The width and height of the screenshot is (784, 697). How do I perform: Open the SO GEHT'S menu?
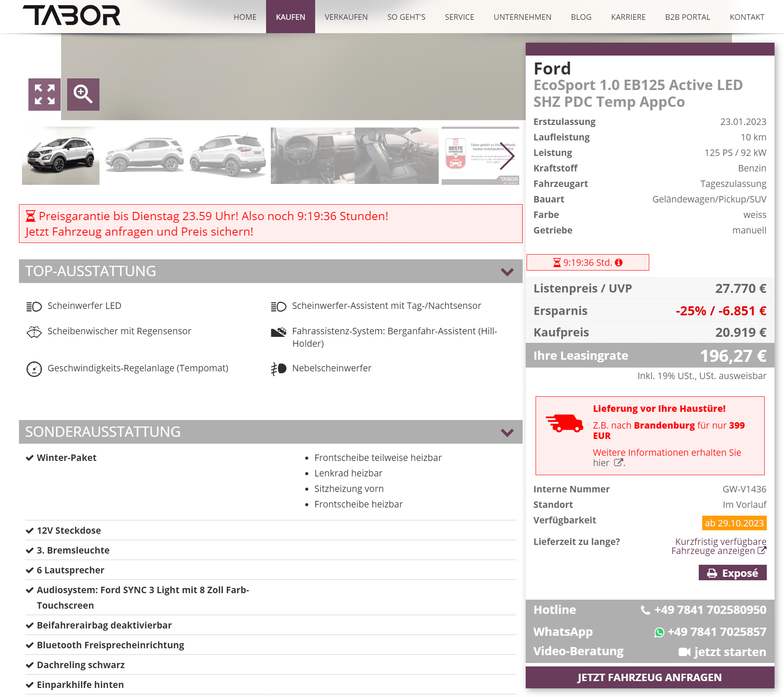click(406, 17)
